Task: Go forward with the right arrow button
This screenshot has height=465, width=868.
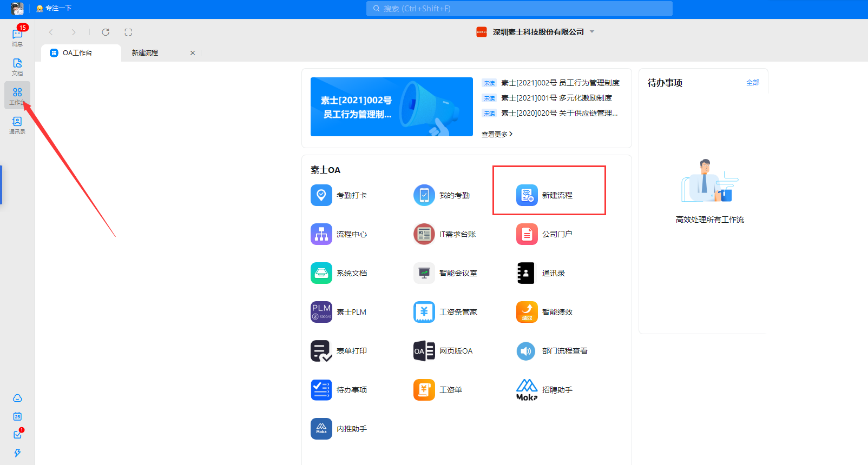Action: (74, 32)
